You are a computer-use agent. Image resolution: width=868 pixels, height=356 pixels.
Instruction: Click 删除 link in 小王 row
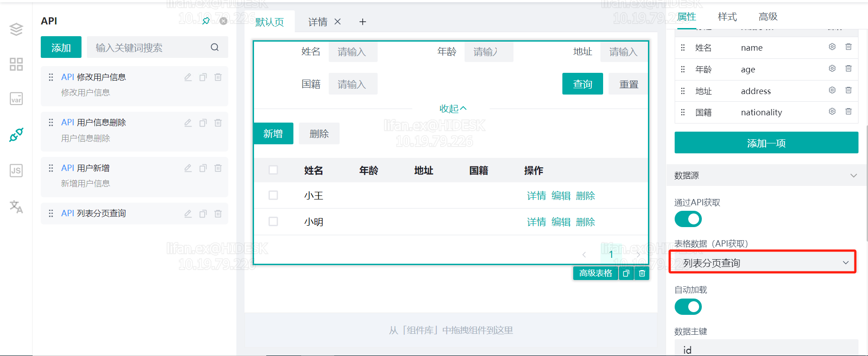pyautogui.click(x=585, y=195)
